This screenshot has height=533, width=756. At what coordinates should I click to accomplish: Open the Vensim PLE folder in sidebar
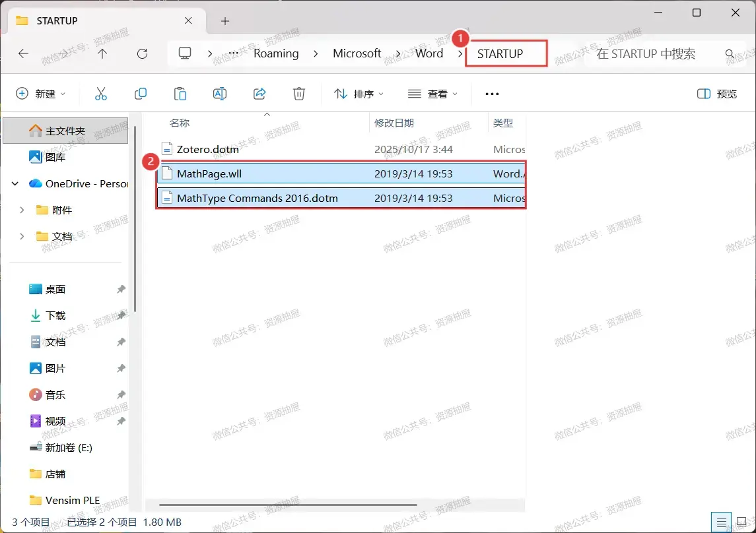(65, 500)
